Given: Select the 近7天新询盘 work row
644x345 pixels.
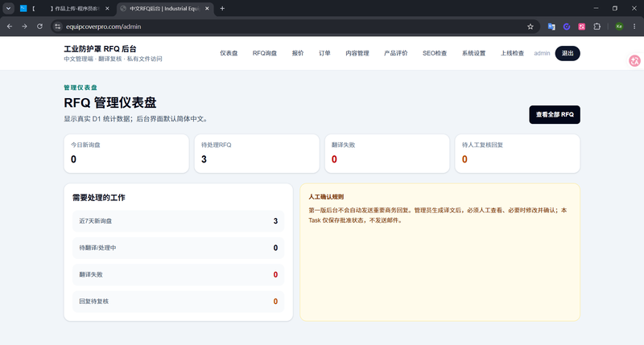Looking at the screenshot, I should click(178, 221).
